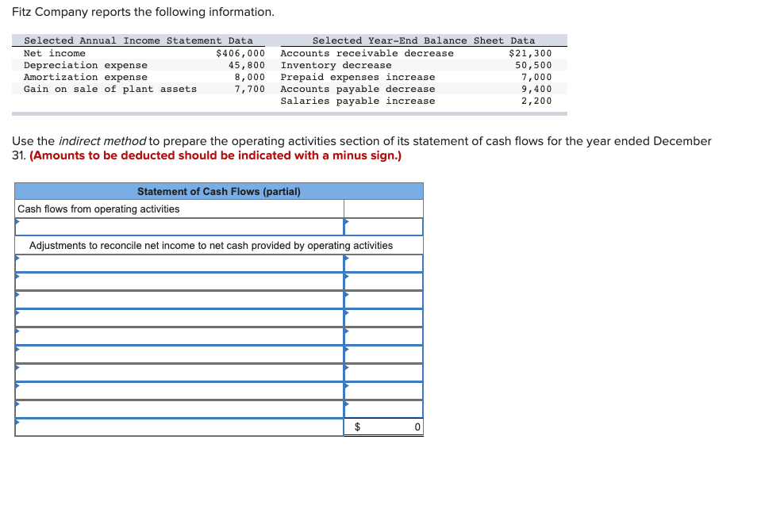Click the 8,000 amortization value

coord(250,77)
